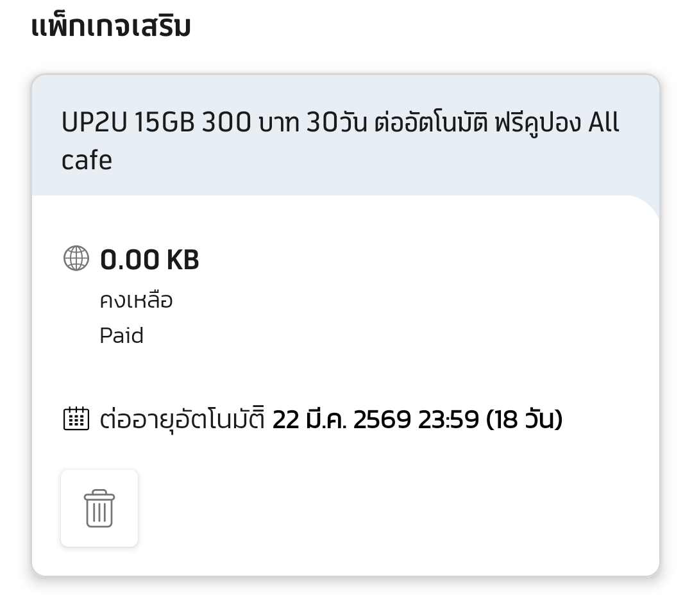Viewport: 692px width, 616px height.
Task: Click the ต่ออายุอัตโนมัติ auto-renew label
Action: pos(182,419)
